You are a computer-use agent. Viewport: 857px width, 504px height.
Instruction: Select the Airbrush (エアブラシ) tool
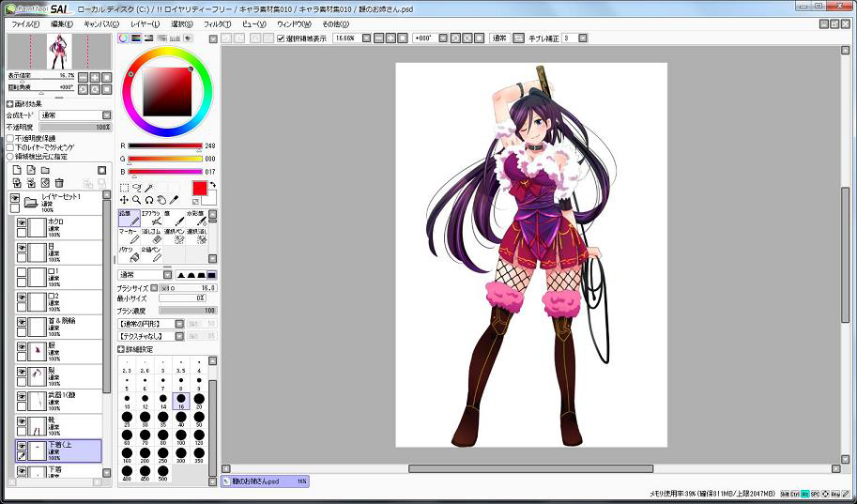point(152,218)
